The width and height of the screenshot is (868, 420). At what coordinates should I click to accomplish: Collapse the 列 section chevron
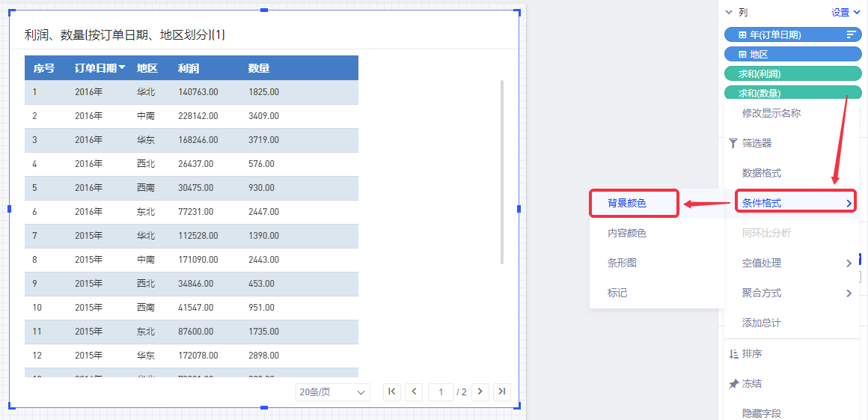click(x=728, y=13)
